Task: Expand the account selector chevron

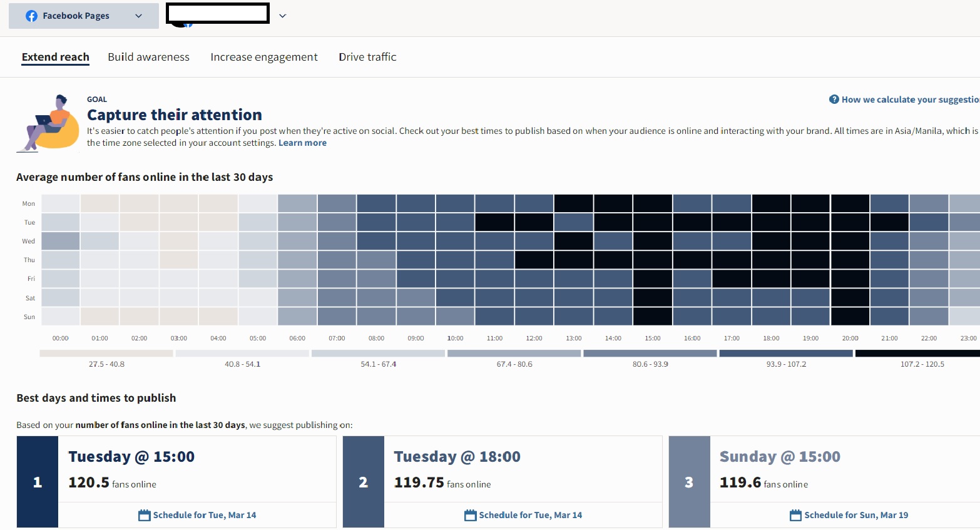Action: tap(283, 16)
